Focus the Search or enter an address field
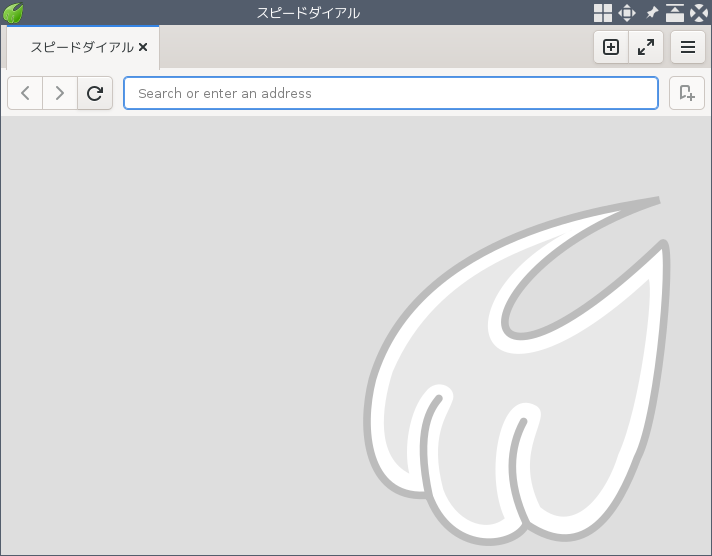 point(391,93)
